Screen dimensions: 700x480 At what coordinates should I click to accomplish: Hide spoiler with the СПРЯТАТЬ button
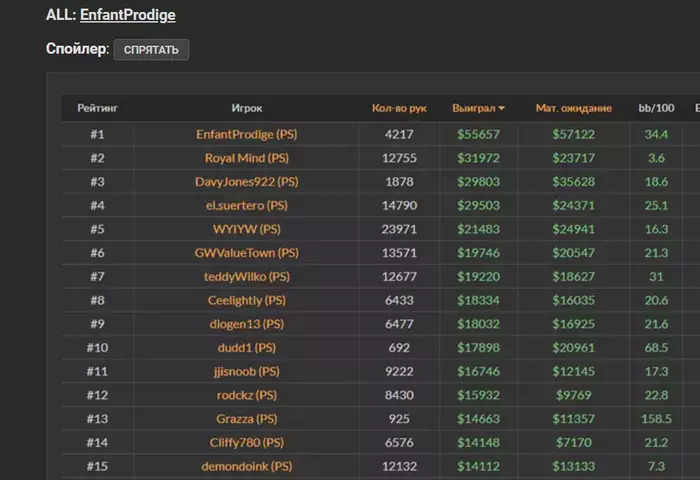151,50
